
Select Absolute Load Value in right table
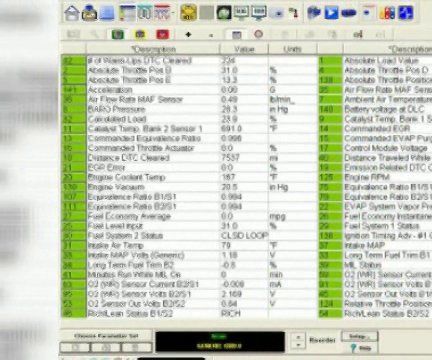(375, 60)
